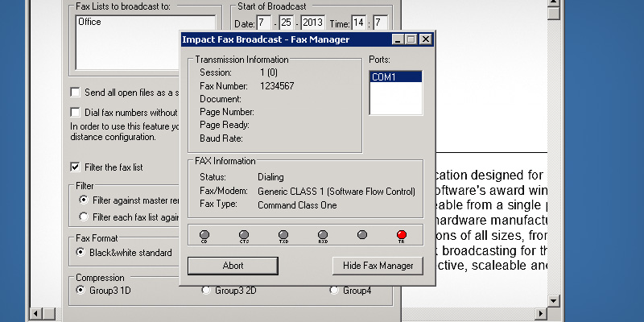Click the document scrollbar down arrow
The image size is (644, 322).
[x=553, y=301]
